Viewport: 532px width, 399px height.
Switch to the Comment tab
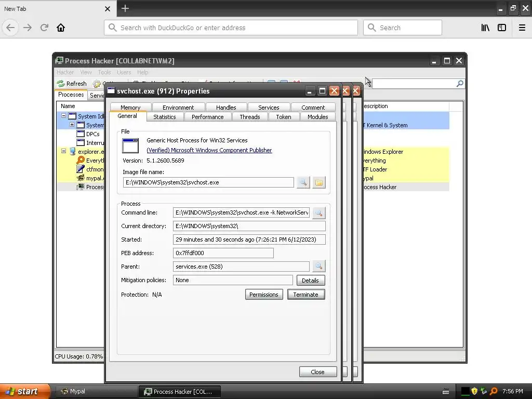coord(313,107)
